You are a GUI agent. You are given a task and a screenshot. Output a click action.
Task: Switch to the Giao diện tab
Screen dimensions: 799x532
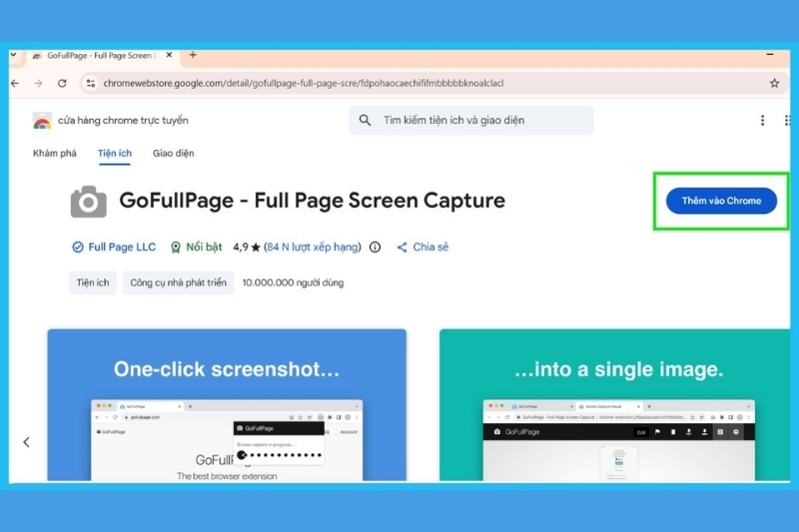173,154
